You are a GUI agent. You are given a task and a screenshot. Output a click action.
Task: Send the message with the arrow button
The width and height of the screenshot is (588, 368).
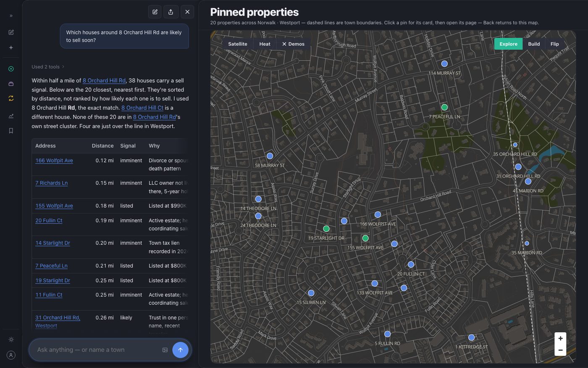pyautogui.click(x=180, y=350)
